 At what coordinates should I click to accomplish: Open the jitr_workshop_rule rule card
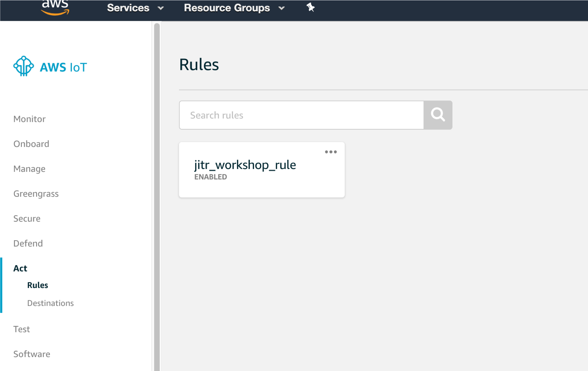click(x=262, y=170)
